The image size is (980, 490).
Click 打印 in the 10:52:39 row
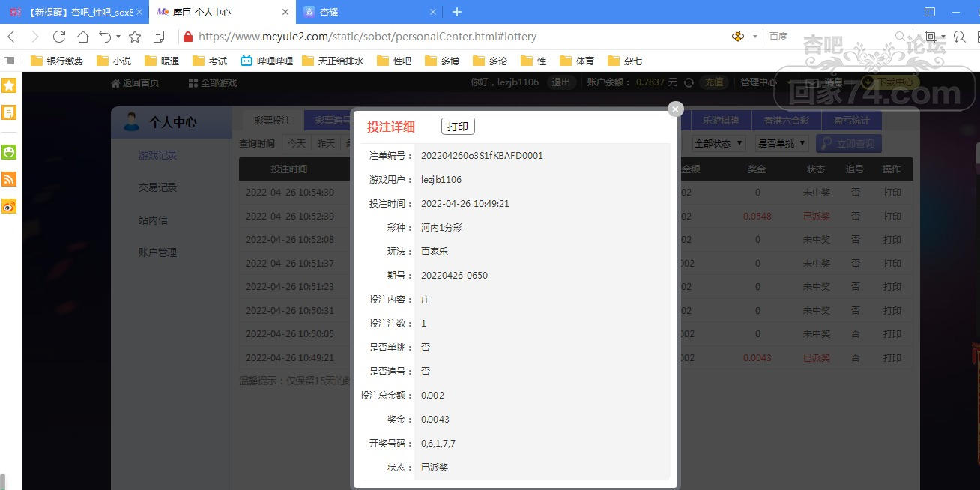coord(892,216)
